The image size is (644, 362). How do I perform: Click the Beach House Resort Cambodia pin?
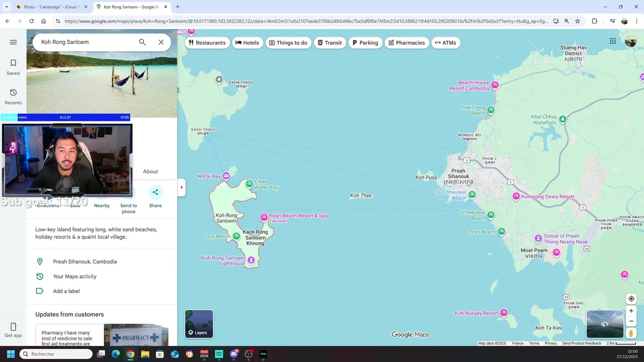tap(495, 85)
